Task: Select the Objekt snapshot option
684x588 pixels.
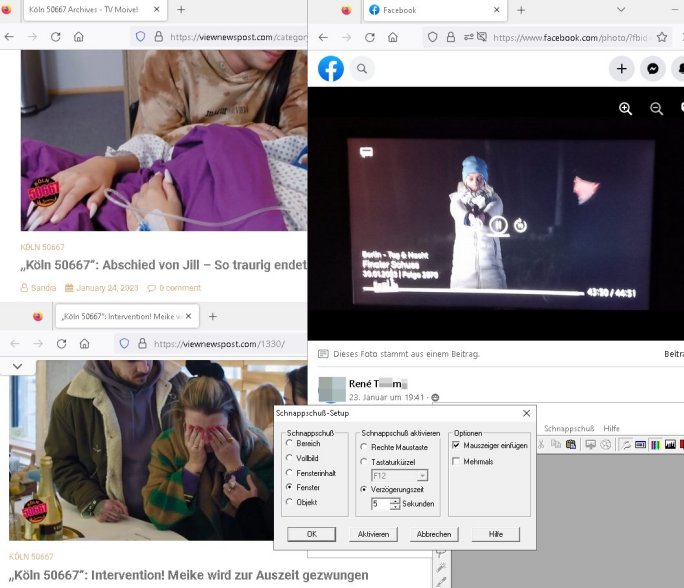Action: point(301,502)
